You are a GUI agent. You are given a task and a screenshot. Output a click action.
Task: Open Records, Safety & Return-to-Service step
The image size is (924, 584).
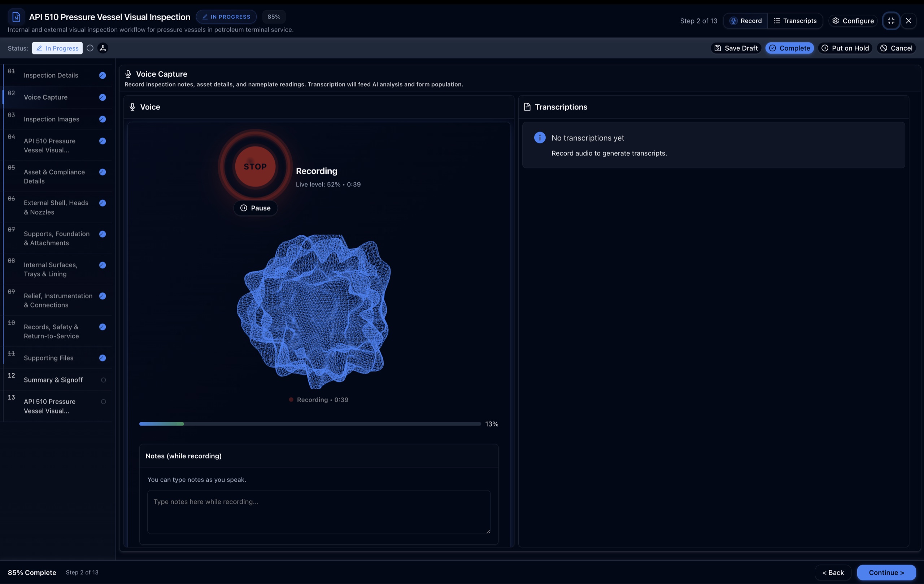[57, 331]
